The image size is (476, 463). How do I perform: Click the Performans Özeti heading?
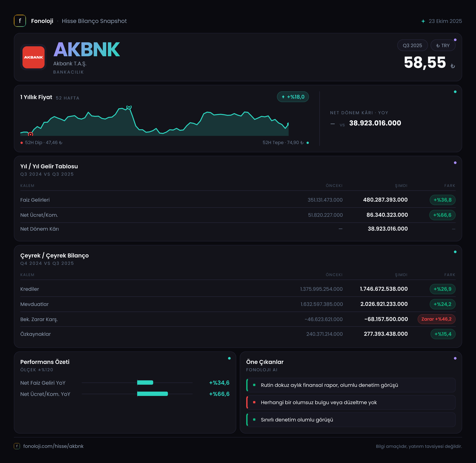[x=45, y=362]
